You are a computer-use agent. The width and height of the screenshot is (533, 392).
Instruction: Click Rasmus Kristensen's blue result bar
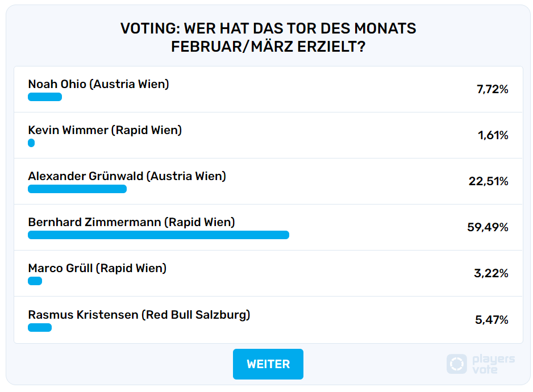pyautogui.click(x=40, y=327)
